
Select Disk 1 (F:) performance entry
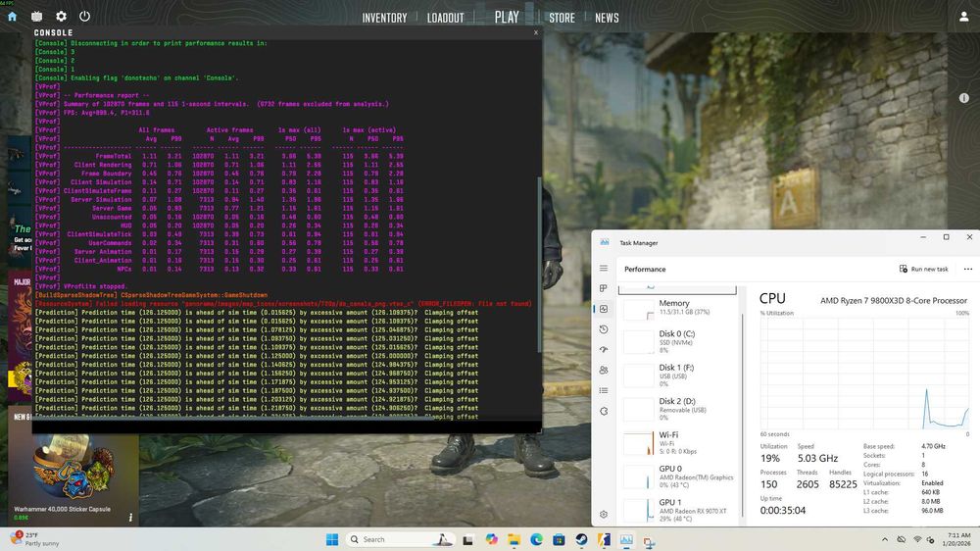[x=679, y=376]
